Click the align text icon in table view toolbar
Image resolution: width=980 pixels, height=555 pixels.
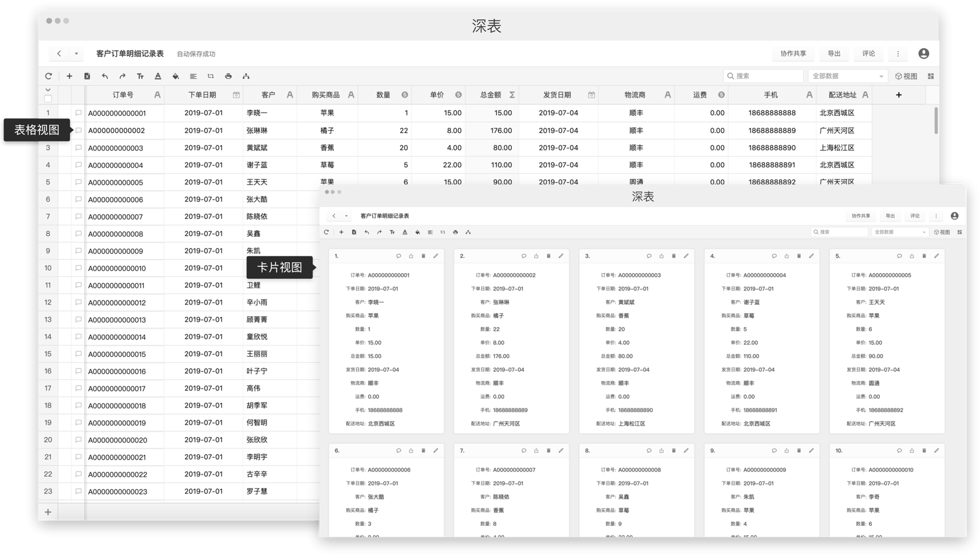[193, 76]
